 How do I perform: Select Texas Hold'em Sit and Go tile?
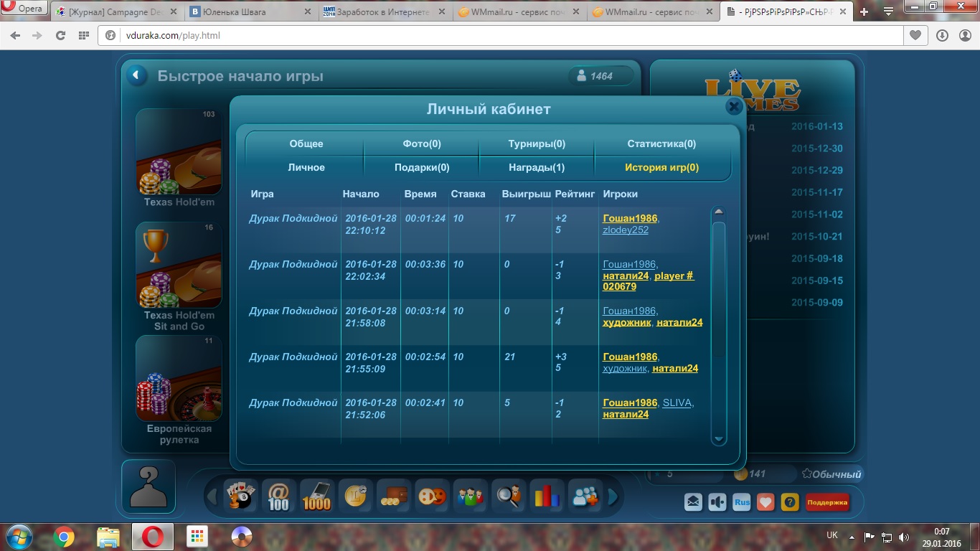179,265
